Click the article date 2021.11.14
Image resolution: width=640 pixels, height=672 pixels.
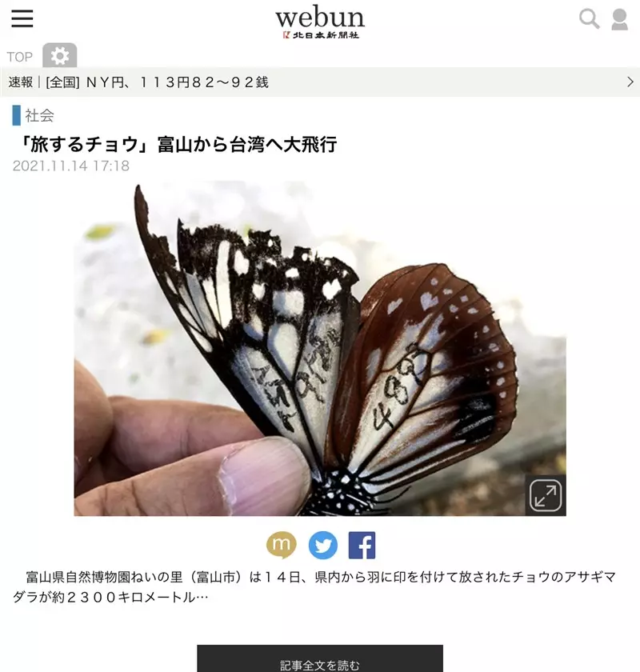tap(50, 166)
